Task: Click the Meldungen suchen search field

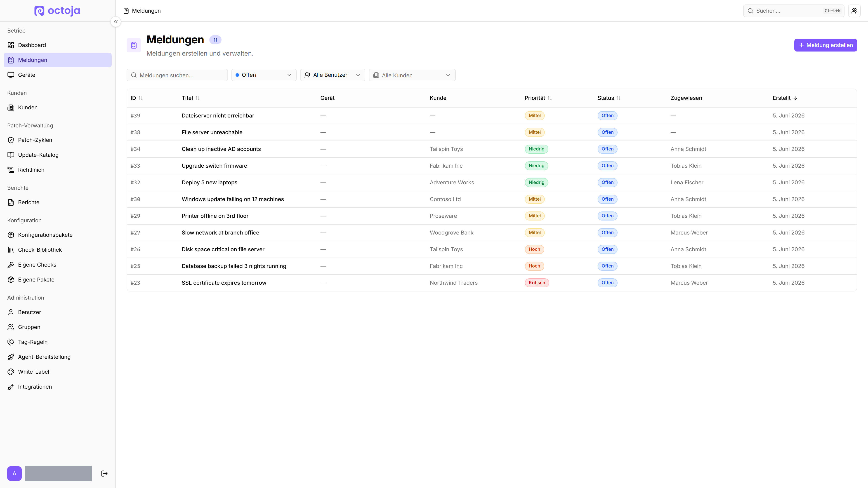Action: (177, 75)
